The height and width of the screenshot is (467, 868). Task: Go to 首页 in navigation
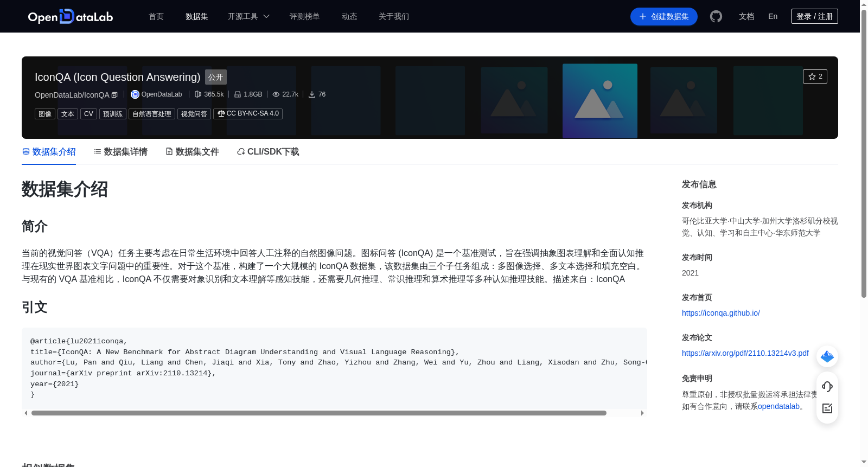tap(156, 16)
